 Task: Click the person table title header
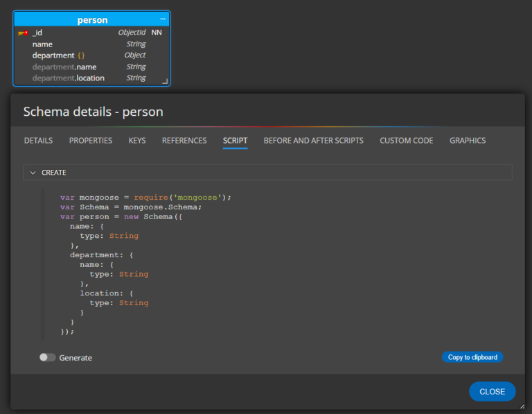tap(92, 20)
